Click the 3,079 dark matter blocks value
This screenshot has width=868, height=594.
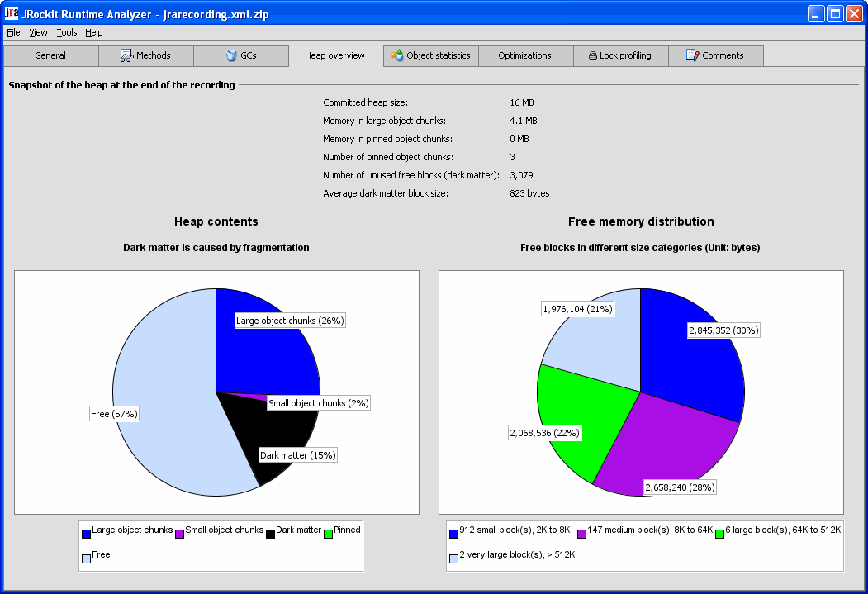521,175
